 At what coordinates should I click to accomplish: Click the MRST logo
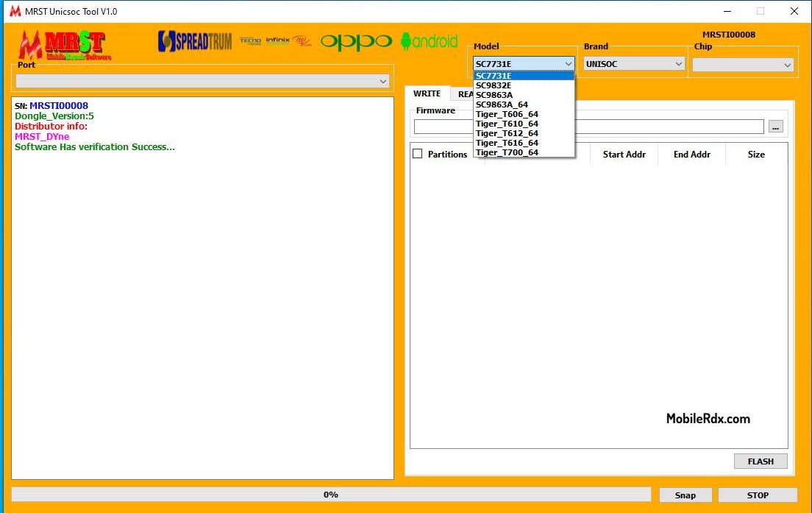pos(65,46)
